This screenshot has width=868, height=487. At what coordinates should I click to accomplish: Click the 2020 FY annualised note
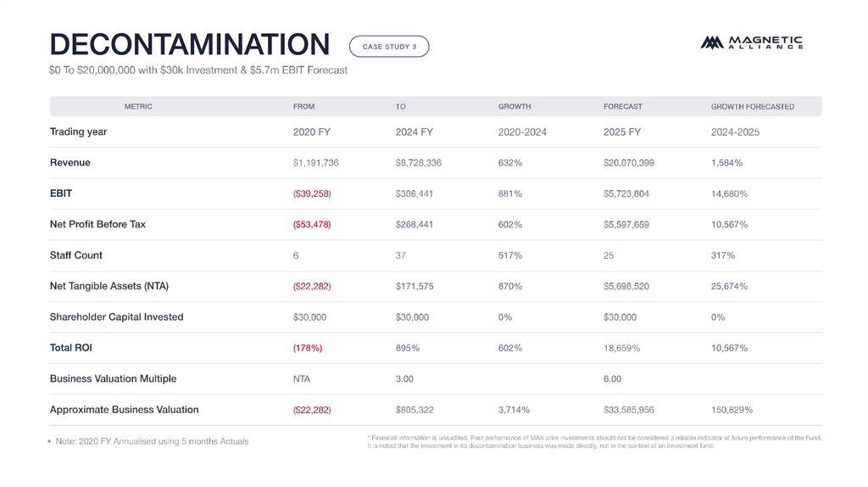coord(153,442)
